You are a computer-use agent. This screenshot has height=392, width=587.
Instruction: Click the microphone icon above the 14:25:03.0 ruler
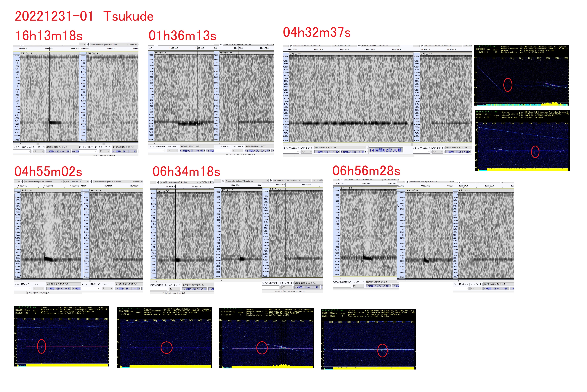tap(22, 182)
